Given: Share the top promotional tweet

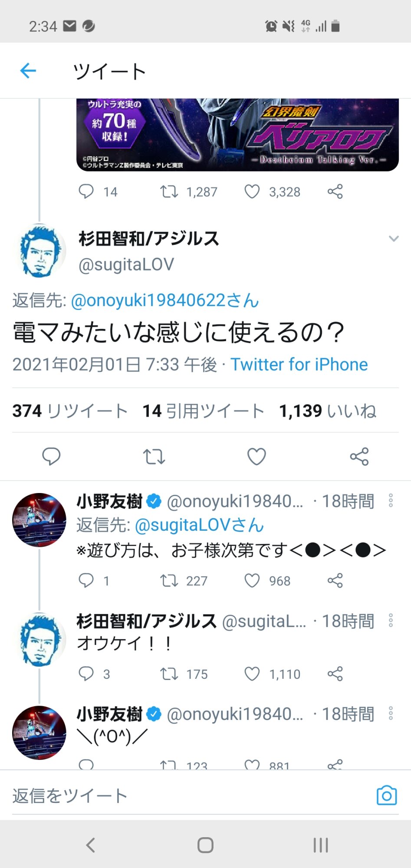Looking at the screenshot, I should (x=335, y=191).
